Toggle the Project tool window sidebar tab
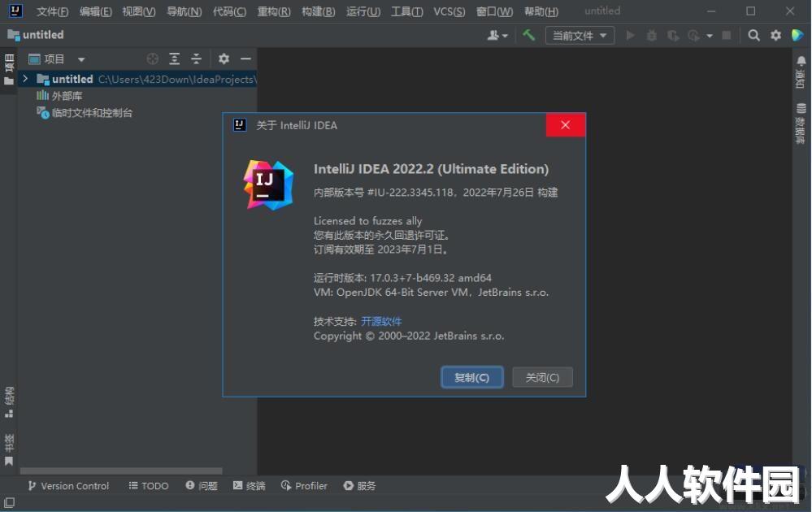 [x=9, y=71]
